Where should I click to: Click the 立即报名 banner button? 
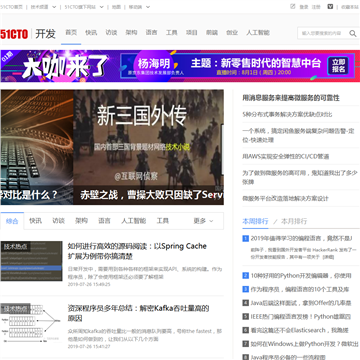(x=338, y=65)
